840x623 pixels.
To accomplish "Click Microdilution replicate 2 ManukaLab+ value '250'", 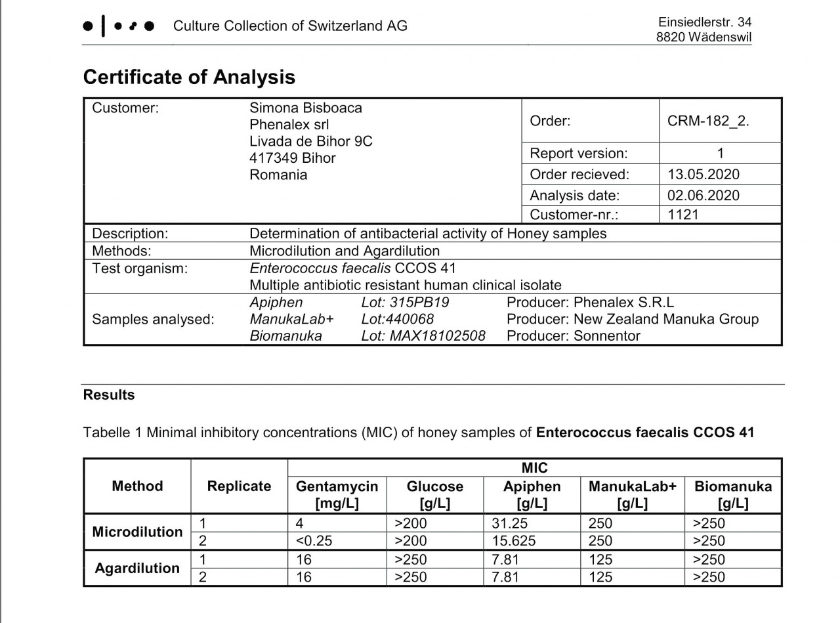I will click(x=600, y=541).
